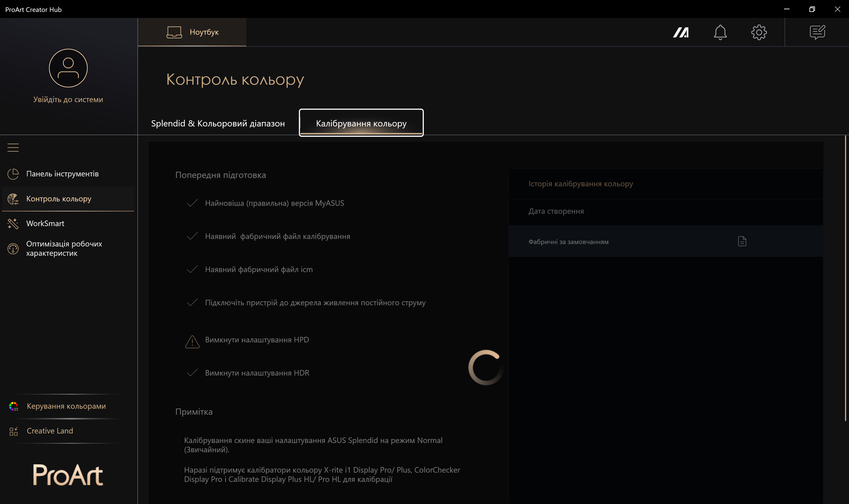The image size is (849, 504).
Task: Open Creative Land link
Action: (x=50, y=431)
